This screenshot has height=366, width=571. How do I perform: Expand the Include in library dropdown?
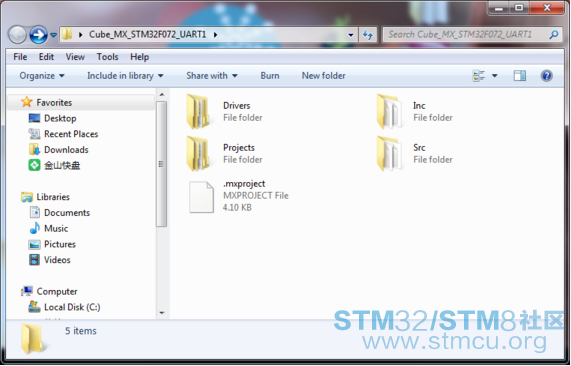click(x=125, y=76)
